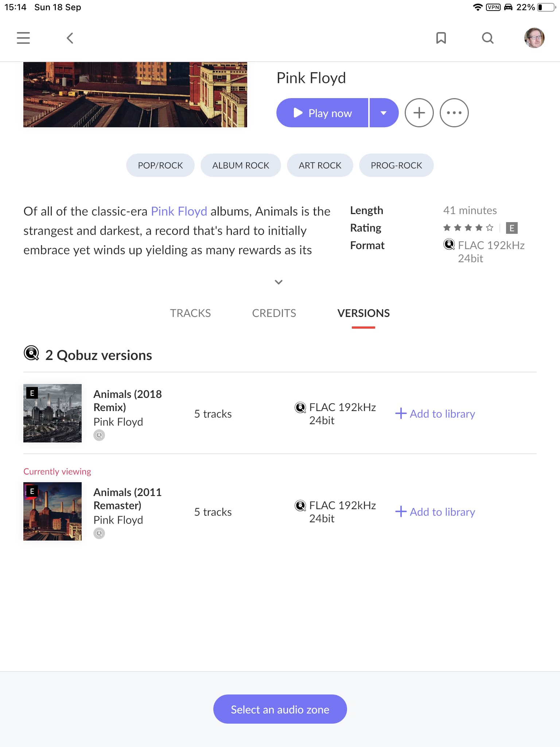Viewport: 560px width, 747px height.
Task: Click '5 tracks' in the 2018 Remix row
Action: click(213, 414)
